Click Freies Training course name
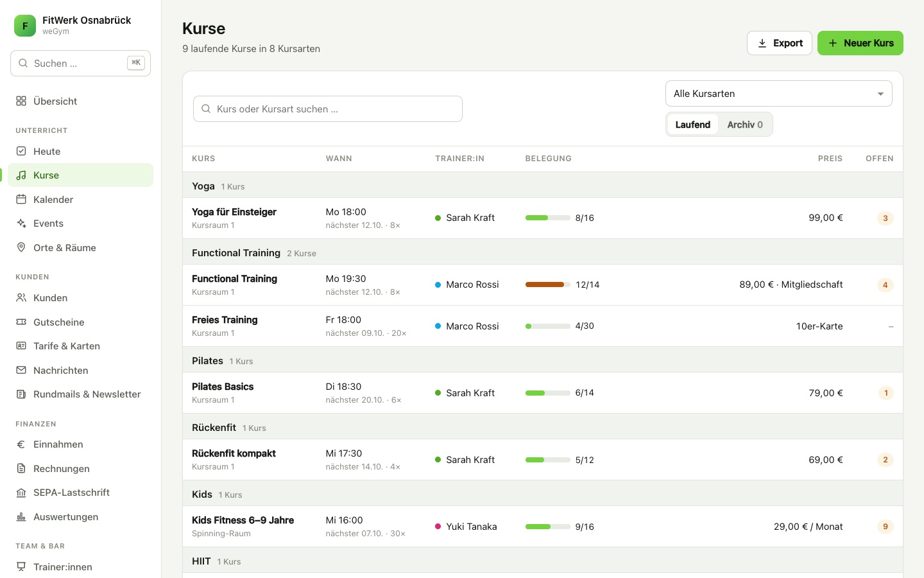924x578 pixels. click(x=225, y=320)
